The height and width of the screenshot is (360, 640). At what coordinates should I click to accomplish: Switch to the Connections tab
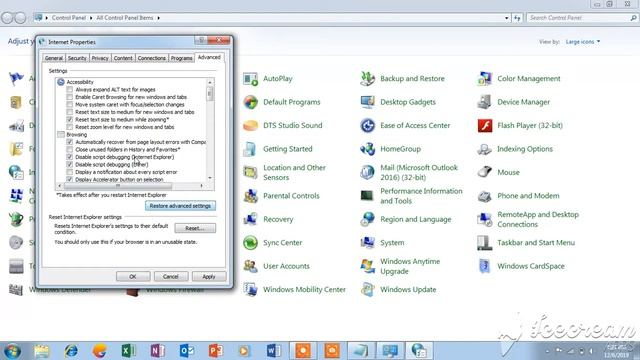[151, 58]
